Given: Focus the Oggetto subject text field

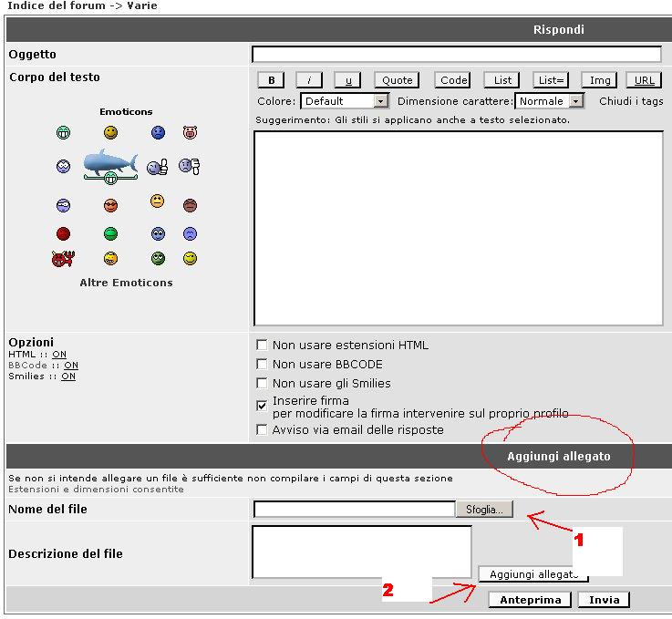Looking at the screenshot, I should [456, 55].
